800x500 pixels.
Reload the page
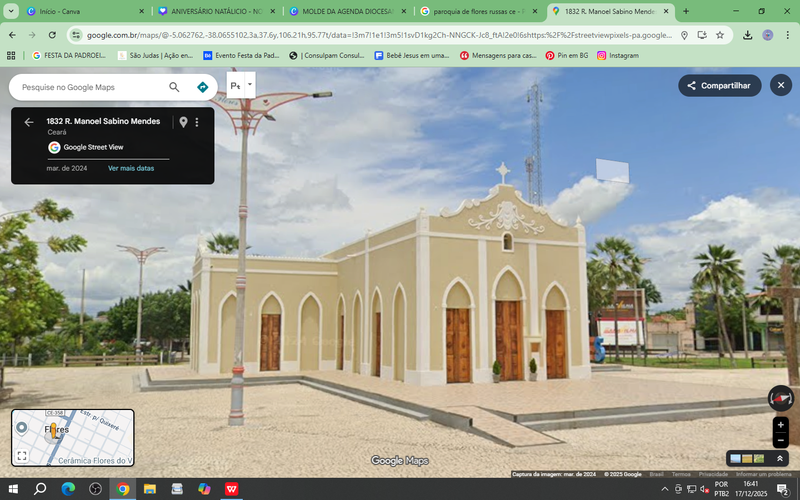[52, 35]
